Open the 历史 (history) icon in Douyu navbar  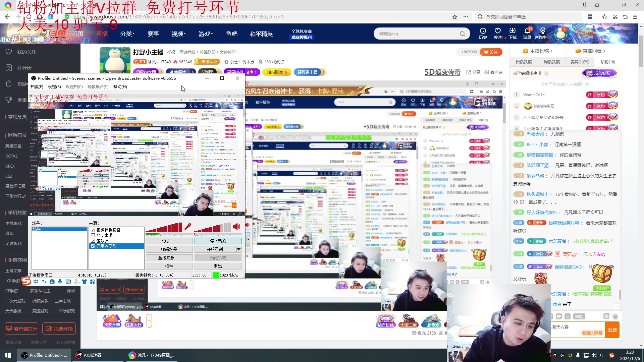tap(483, 34)
